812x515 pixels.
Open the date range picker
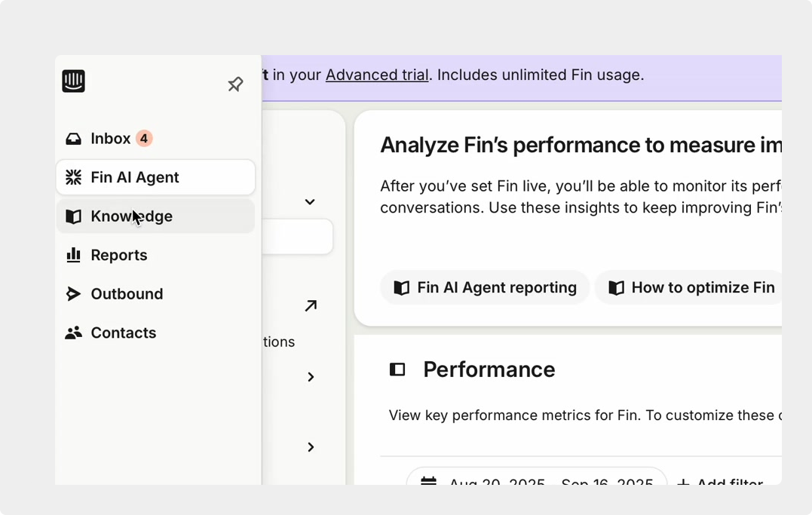(537, 482)
